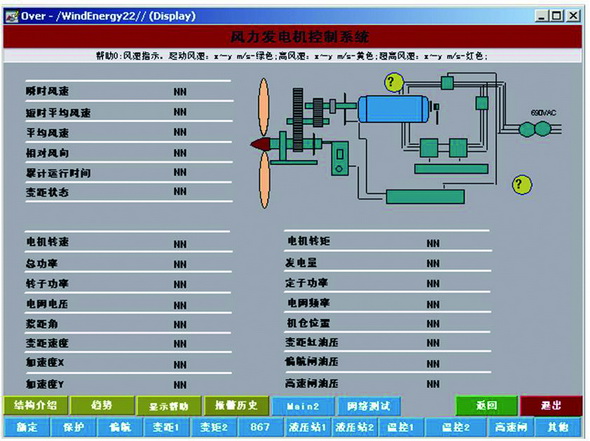Click the red 退出 button
The width and height of the screenshot is (590, 441).
551,405
